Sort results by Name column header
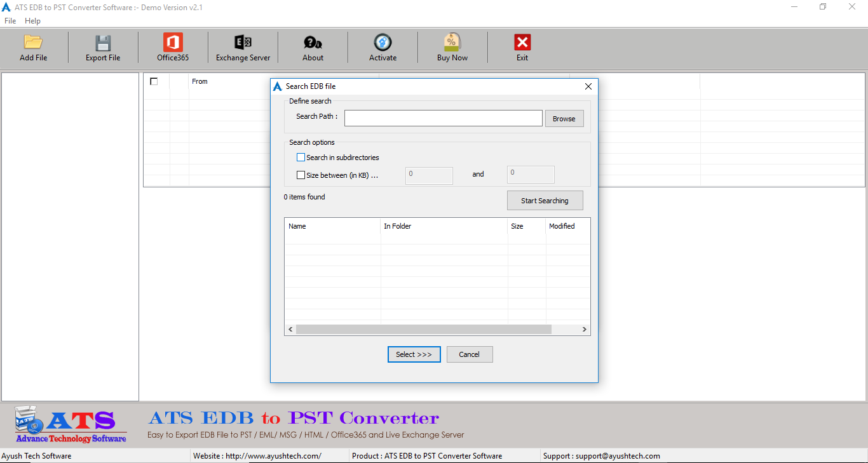The height and width of the screenshot is (463, 868). (x=332, y=226)
